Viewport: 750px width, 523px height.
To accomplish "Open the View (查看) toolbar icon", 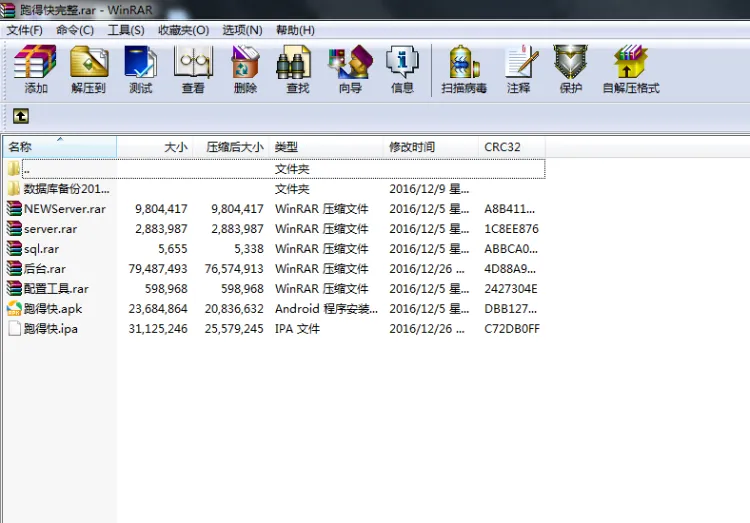I will (x=193, y=61).
